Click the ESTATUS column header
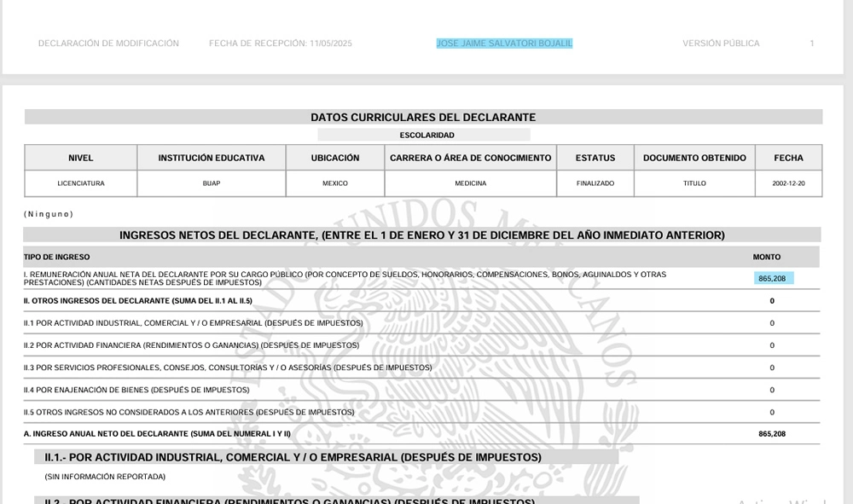This screenshot has height=504, width=853. coord(595,158)
